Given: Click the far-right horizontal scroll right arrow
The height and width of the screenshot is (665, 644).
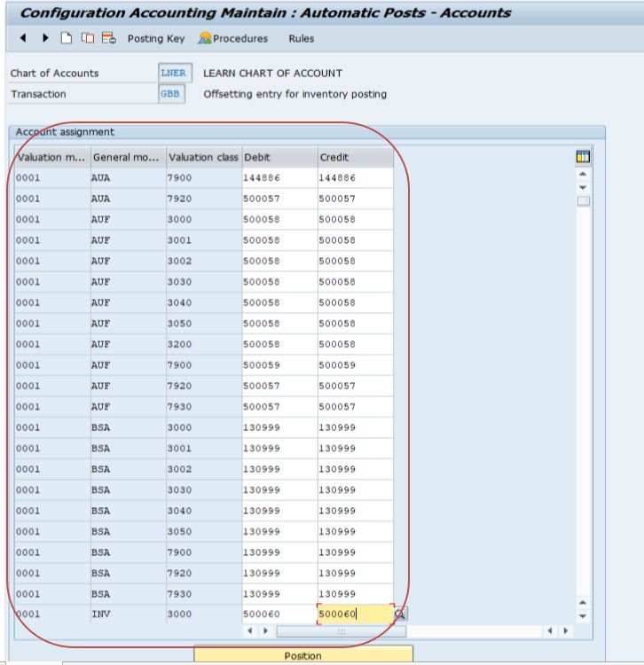Looking at the screenshot, I should (566, 630).
